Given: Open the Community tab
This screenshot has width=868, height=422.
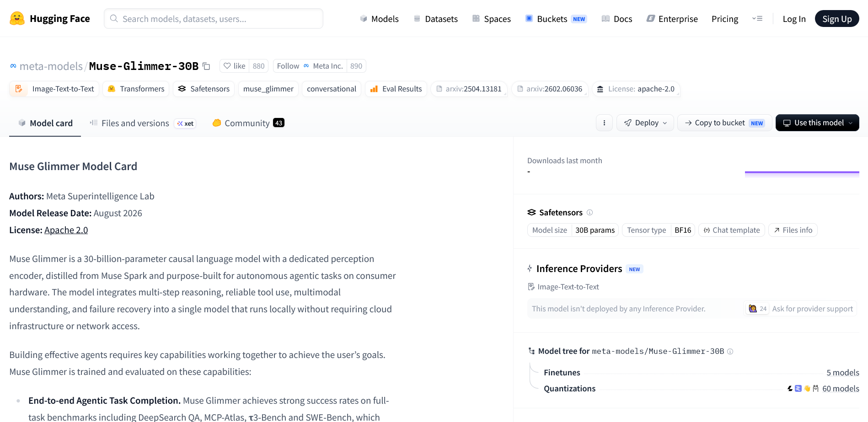Looking at the screenshot, I should [x=248, y=123].
